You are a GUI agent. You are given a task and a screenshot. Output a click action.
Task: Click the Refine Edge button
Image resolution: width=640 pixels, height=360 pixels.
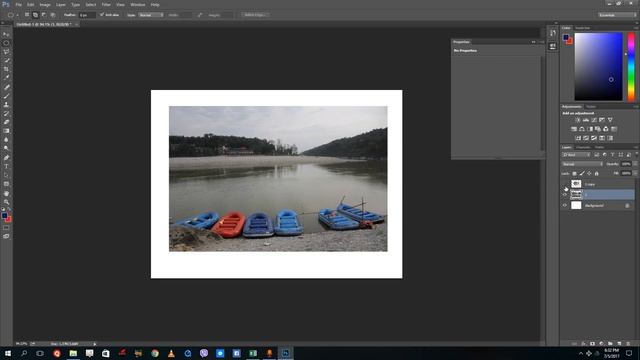255,15
